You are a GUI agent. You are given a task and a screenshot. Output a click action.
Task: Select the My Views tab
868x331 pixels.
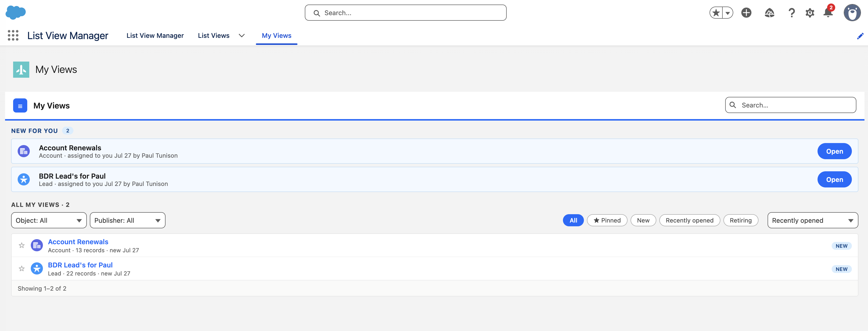coord(277,36)
